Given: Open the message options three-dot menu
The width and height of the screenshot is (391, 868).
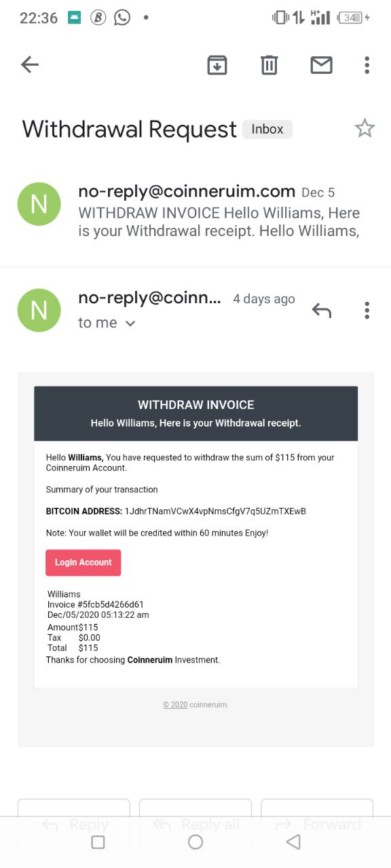Looking at the screenshot, I should (x=367, y=311).
